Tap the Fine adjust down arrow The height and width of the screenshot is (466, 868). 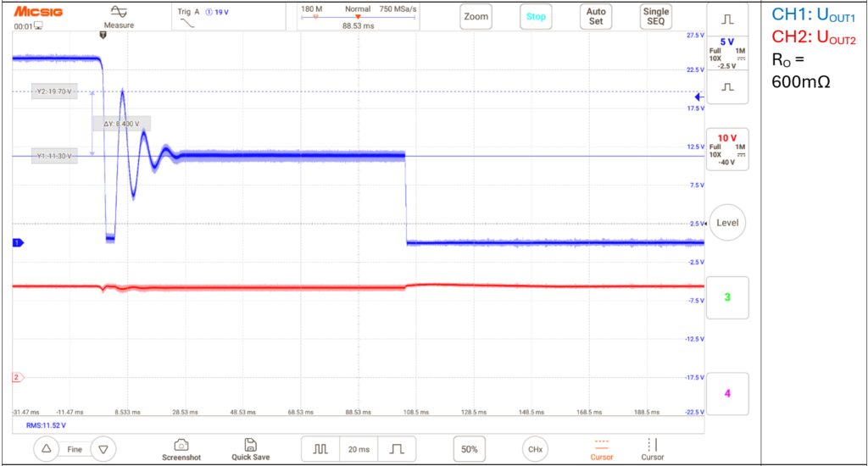coord(103,449)
